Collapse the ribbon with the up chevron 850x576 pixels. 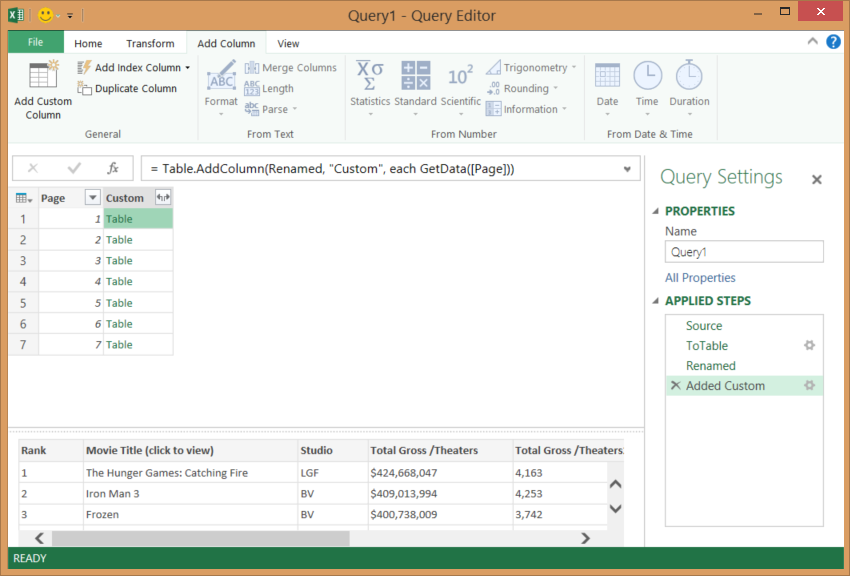coord(812,41)
